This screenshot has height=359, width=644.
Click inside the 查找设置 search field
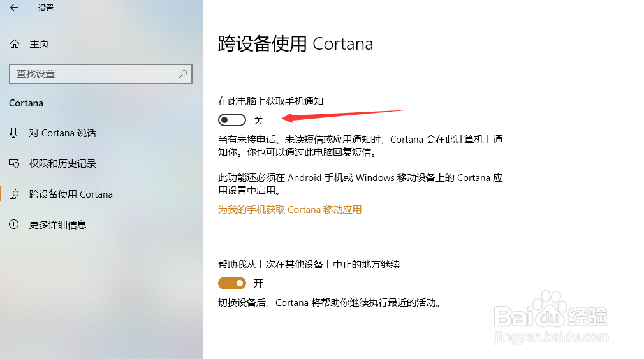pos(101,74)
